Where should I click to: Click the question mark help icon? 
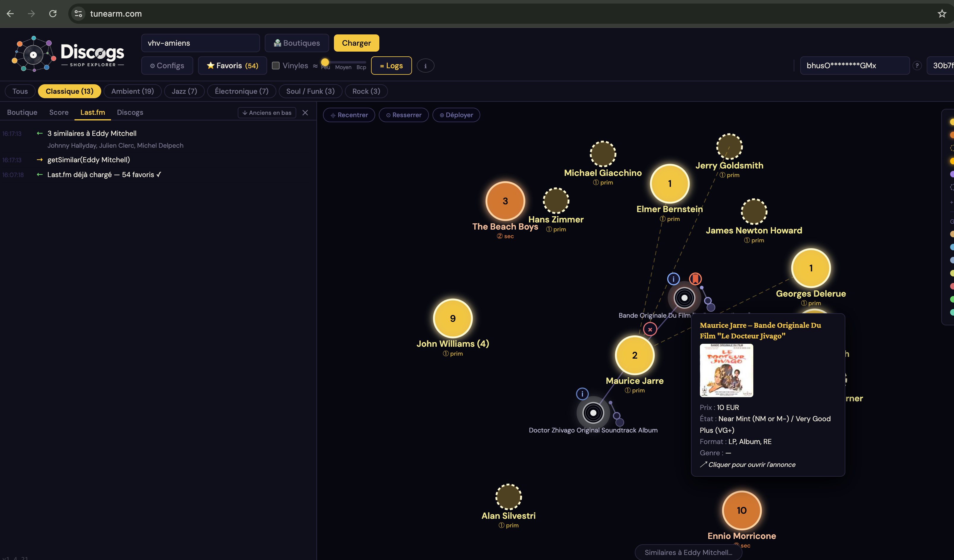[917, 66]
